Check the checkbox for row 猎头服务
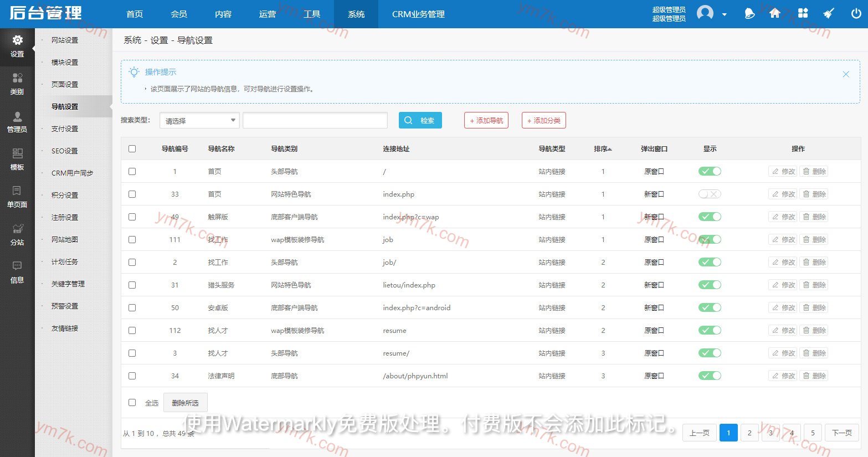This screenshot has width=868, height=457. click(x=132, y=285)
